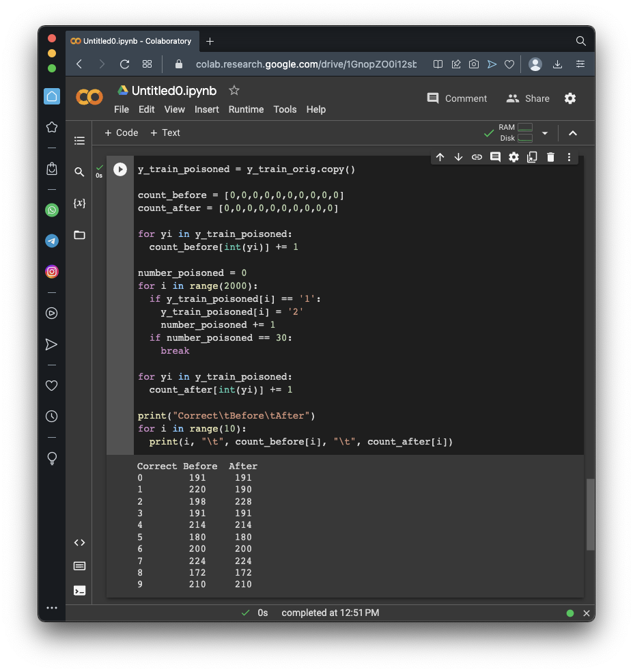Open the Insert menu
Viewport: 633px width, 672px height.
pyautogui.click(x=206, y=109)
